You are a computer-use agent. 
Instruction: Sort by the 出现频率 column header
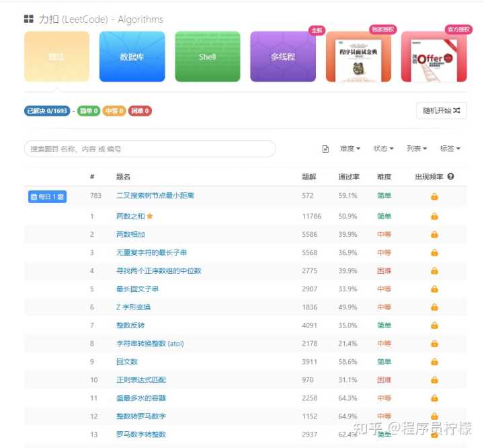(x=429, y=177)
